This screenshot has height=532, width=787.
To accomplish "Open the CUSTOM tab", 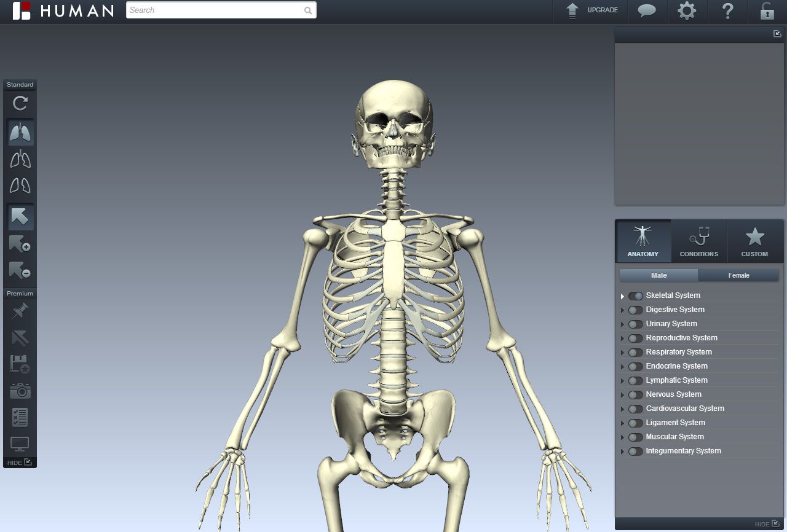I will coord(755,241).
